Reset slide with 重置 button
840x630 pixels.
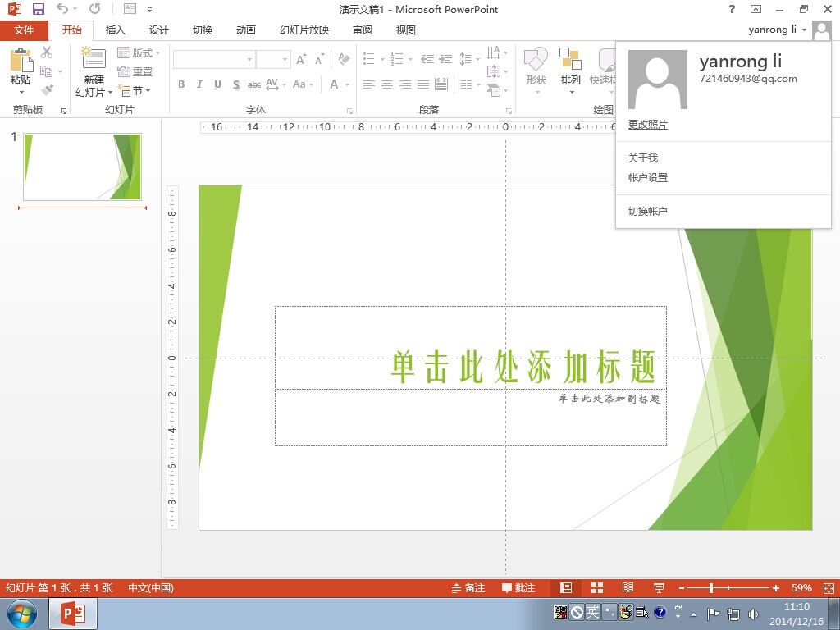pos(135,72)
